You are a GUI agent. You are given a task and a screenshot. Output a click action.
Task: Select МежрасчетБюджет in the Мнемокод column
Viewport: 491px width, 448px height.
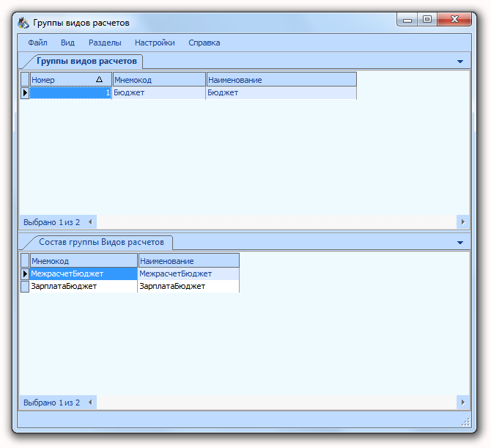(x=84, y=273)
